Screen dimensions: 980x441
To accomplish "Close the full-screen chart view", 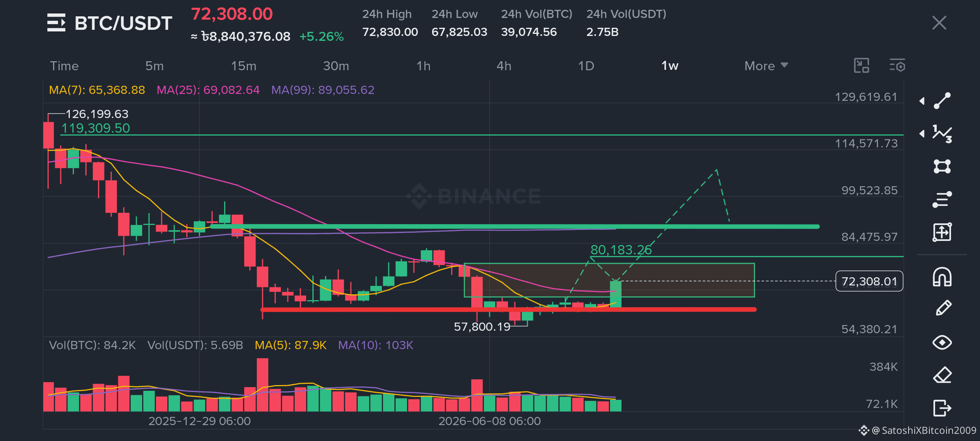I will pyautogui.click(x=939, y=23).
